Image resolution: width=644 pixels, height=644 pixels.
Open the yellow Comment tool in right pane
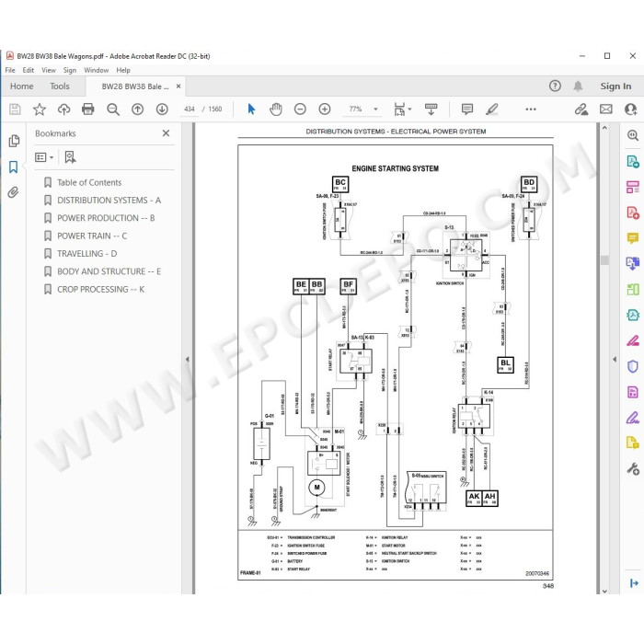pyautogui.click(x=633, y=237)
